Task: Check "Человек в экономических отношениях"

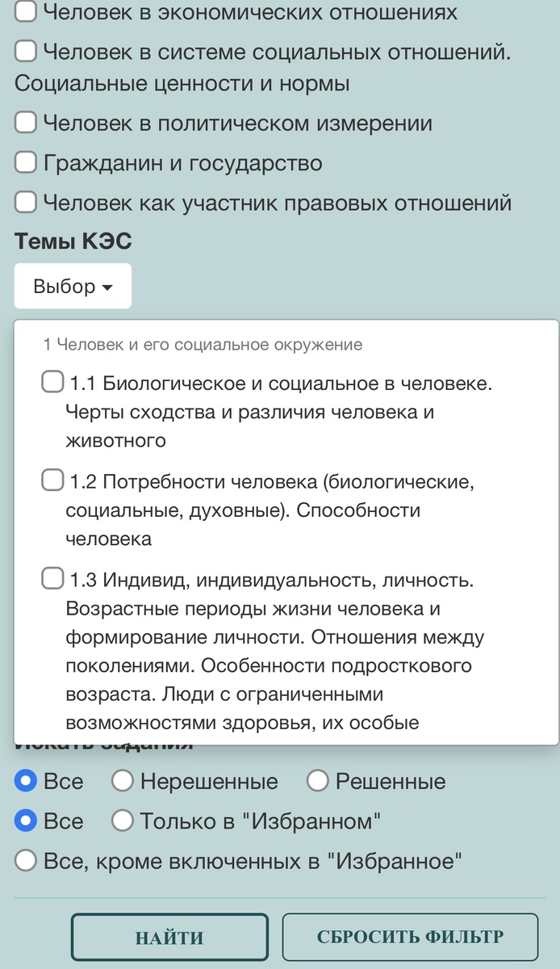Action: click(x=25, y=12)
